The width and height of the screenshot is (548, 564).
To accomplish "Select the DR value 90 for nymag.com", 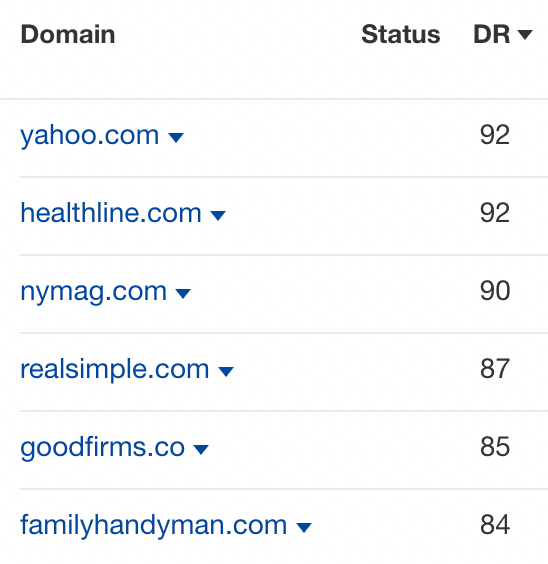I will pyautogui.click(x=495, y=291).
